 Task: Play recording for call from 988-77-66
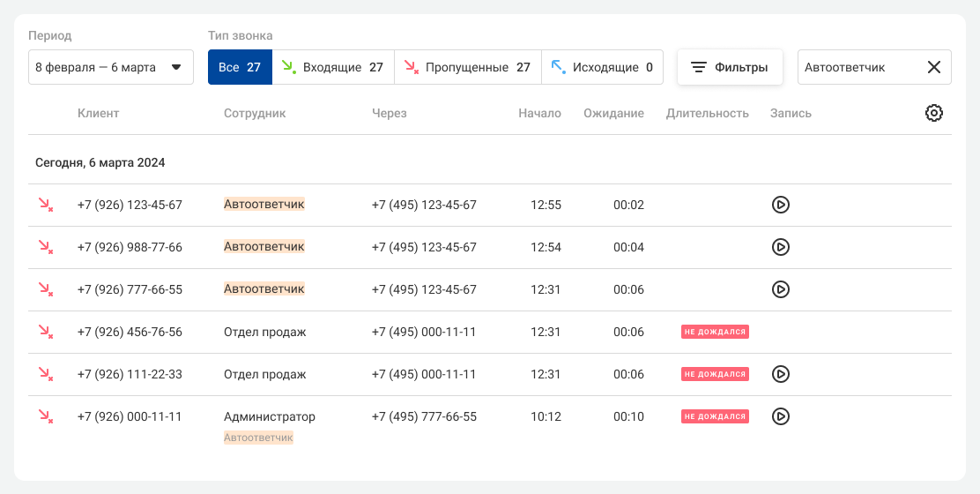click(x=780, y=247)
